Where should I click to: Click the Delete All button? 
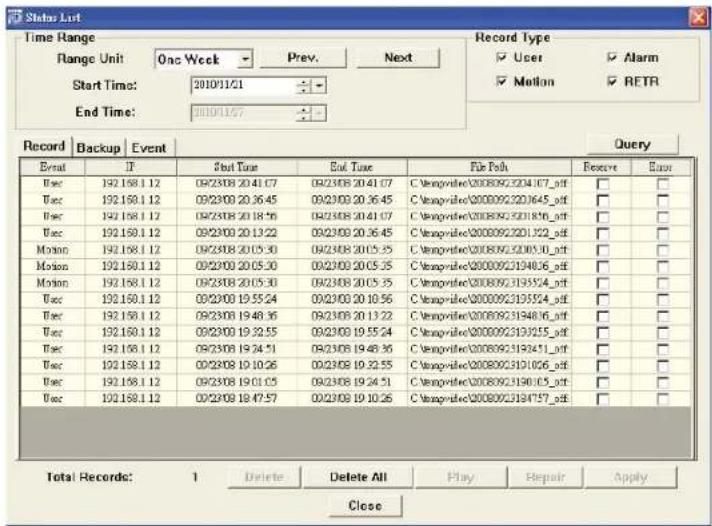[358, 477]
